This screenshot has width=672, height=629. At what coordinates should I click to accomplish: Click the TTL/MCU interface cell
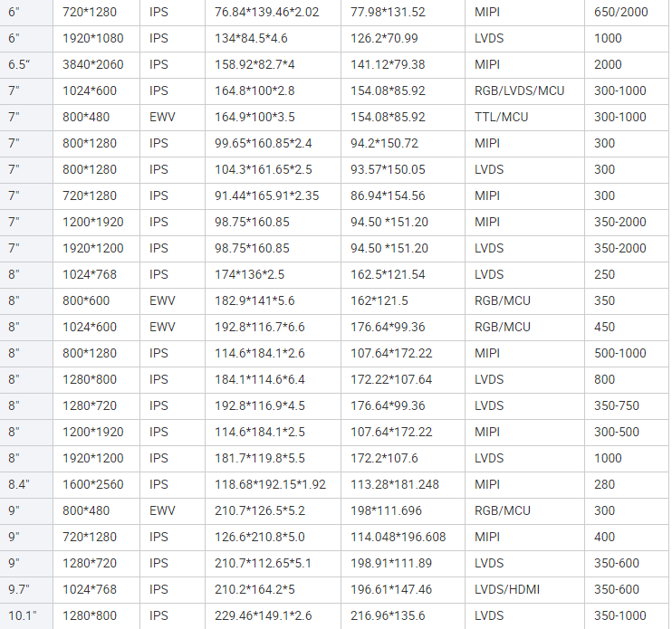coord(501,117)
